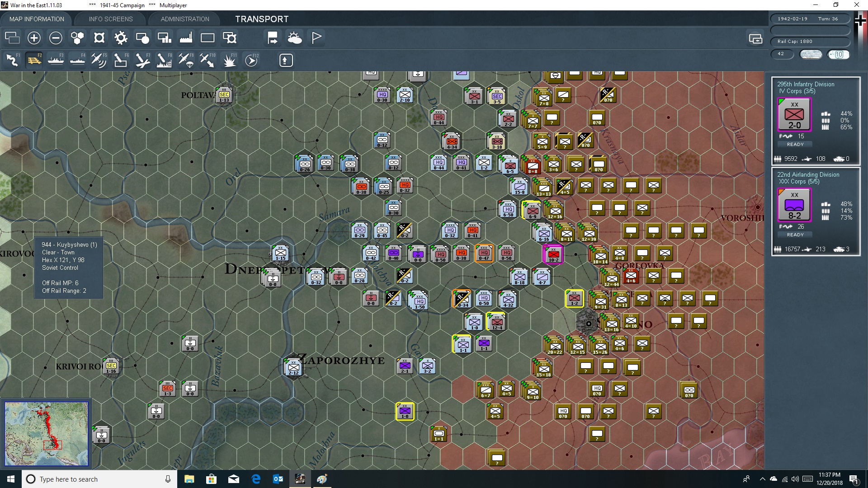Toggle the hex grid display icon
This screenshot has height=488, width=868.
[77, 38]
